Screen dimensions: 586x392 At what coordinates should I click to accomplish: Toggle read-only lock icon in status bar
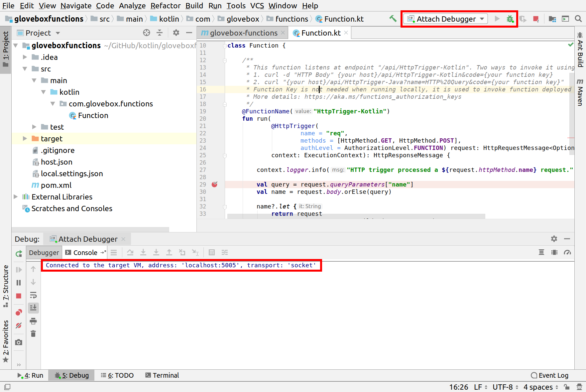(x=567, y=387)
